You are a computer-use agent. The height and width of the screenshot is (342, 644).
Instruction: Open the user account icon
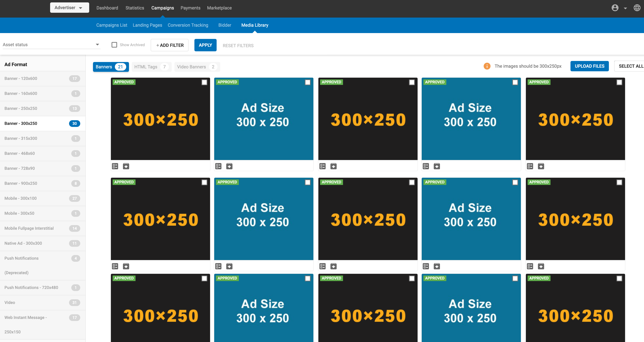(615, 8)
